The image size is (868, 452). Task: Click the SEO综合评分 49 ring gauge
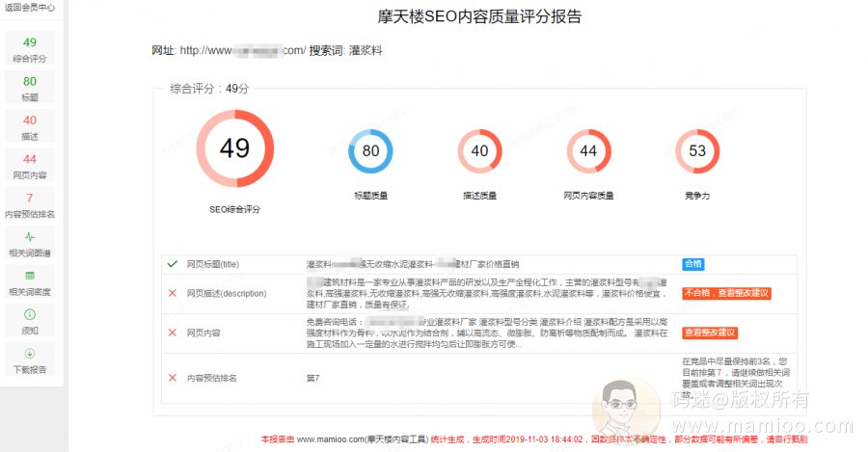tap(234, 148)
